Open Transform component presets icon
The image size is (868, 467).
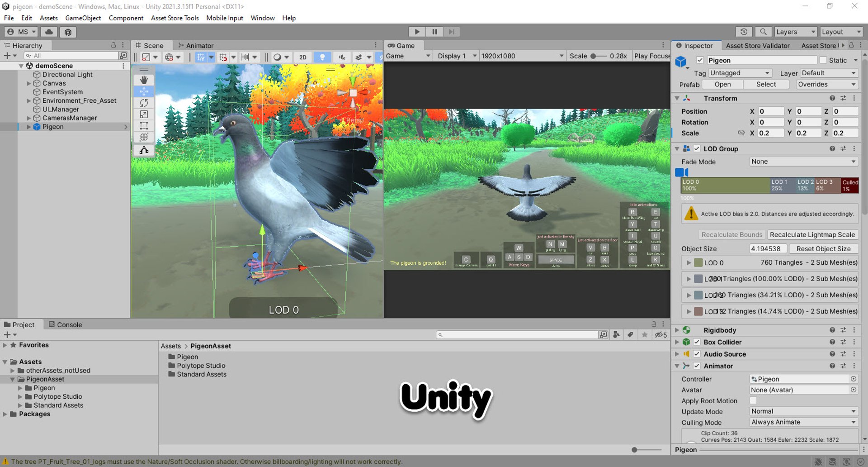coord(843,98)
